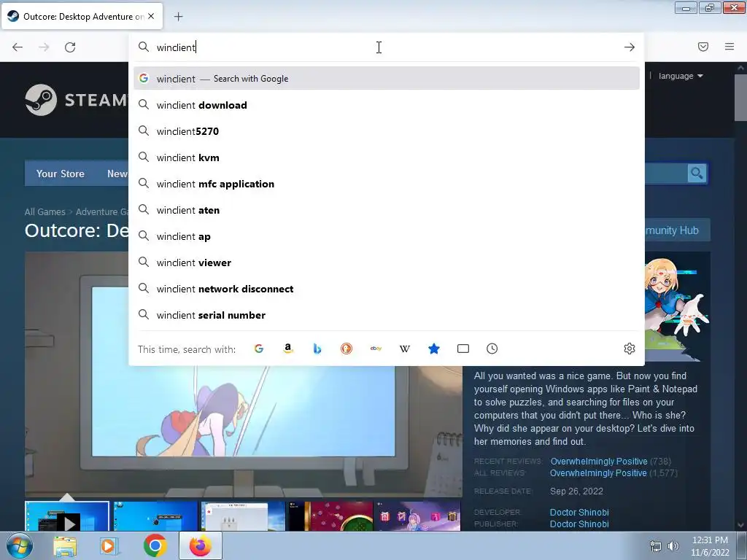Open publisher Doctor Shinobi link
The width and height of the screenshot is (747, 560).
pyautogui.click(x=579, y=524)
